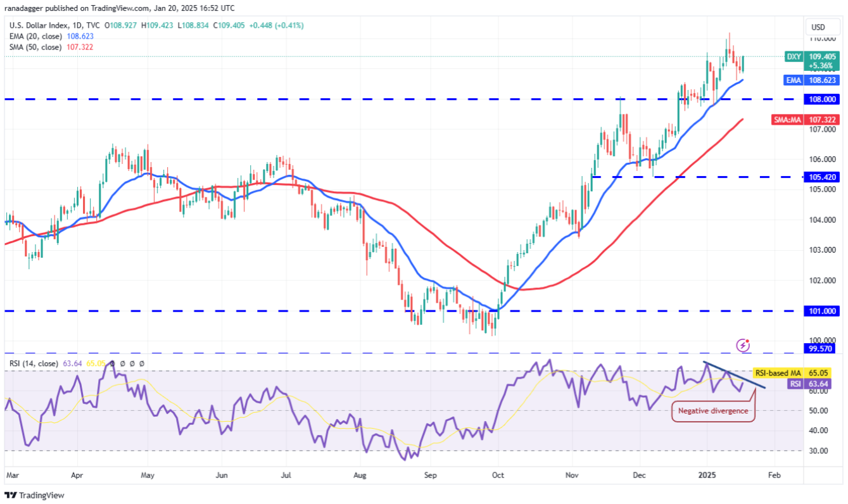Click the TradingView logo at bottom left

pos(34,495)
